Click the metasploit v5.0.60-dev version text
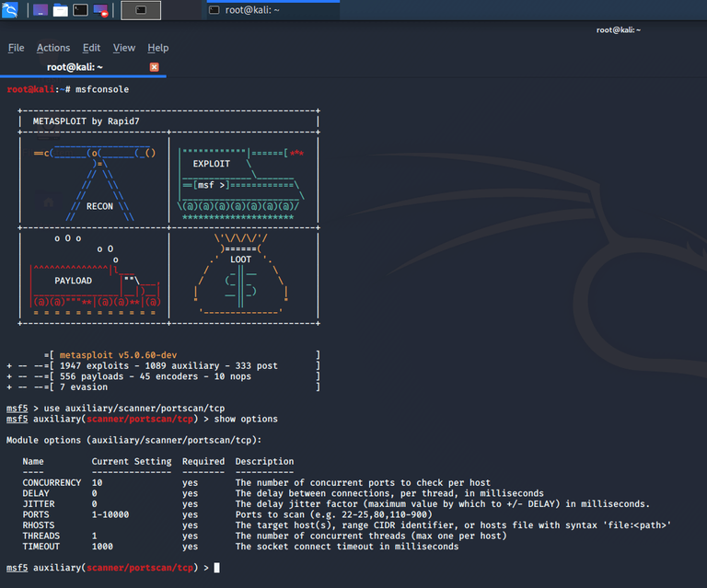707x588 pixels. [118, 354]
